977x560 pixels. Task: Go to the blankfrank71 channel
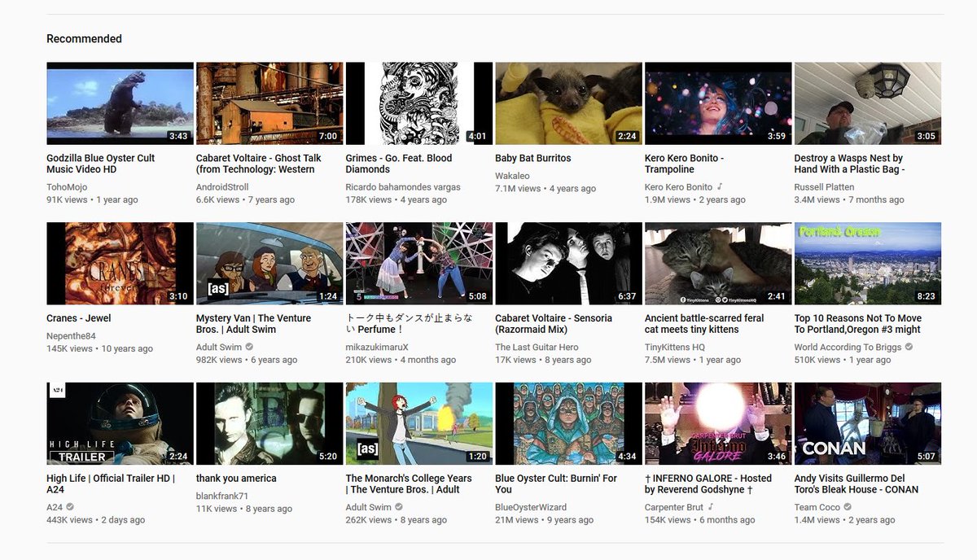click(x=222, y=497)
